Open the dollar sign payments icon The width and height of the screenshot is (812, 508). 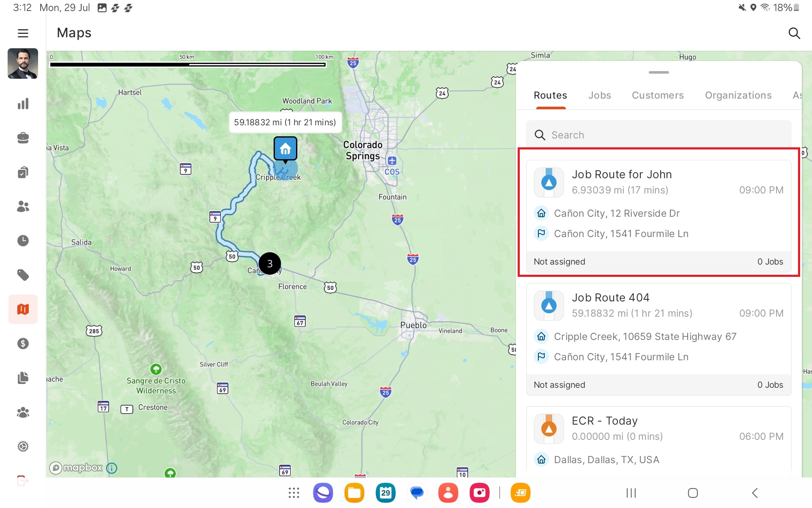coord(23,344)
